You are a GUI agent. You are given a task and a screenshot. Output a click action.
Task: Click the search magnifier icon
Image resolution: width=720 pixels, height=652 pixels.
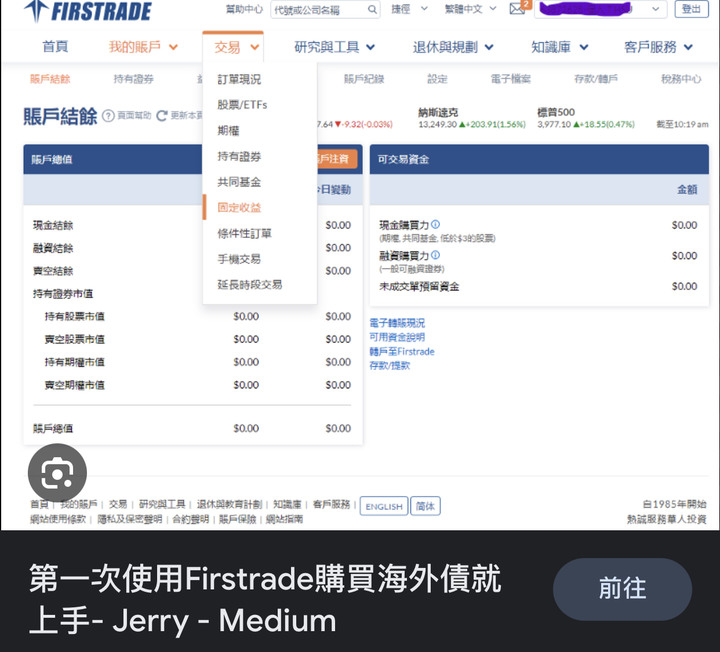coord(372,9)
